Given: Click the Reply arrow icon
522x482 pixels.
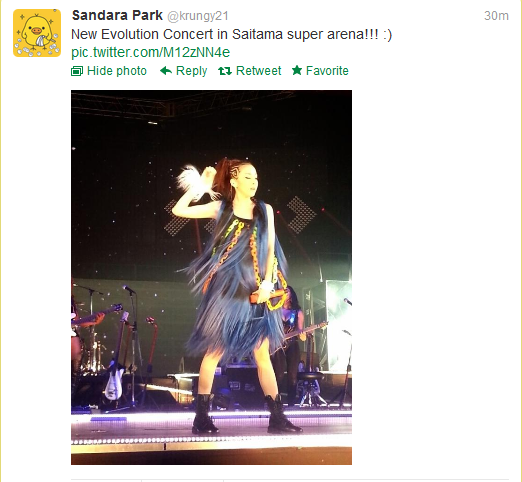Looking at the screenshot, I should coord(166,71).
